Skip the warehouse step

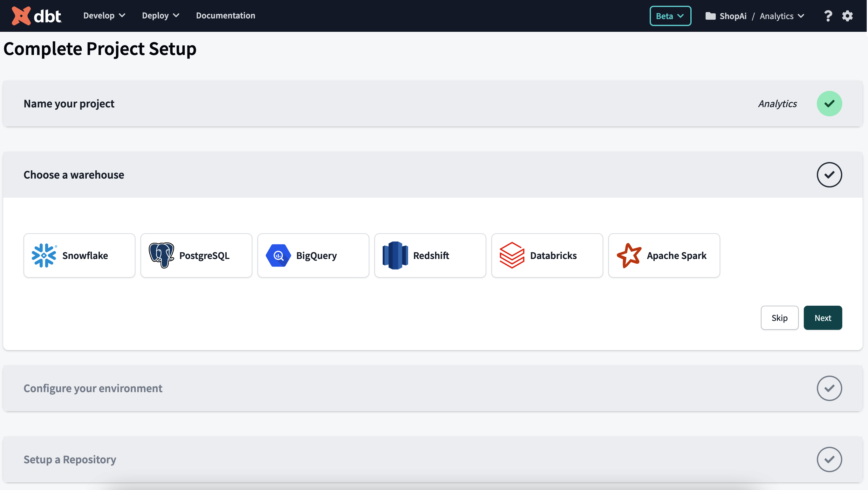779,318
